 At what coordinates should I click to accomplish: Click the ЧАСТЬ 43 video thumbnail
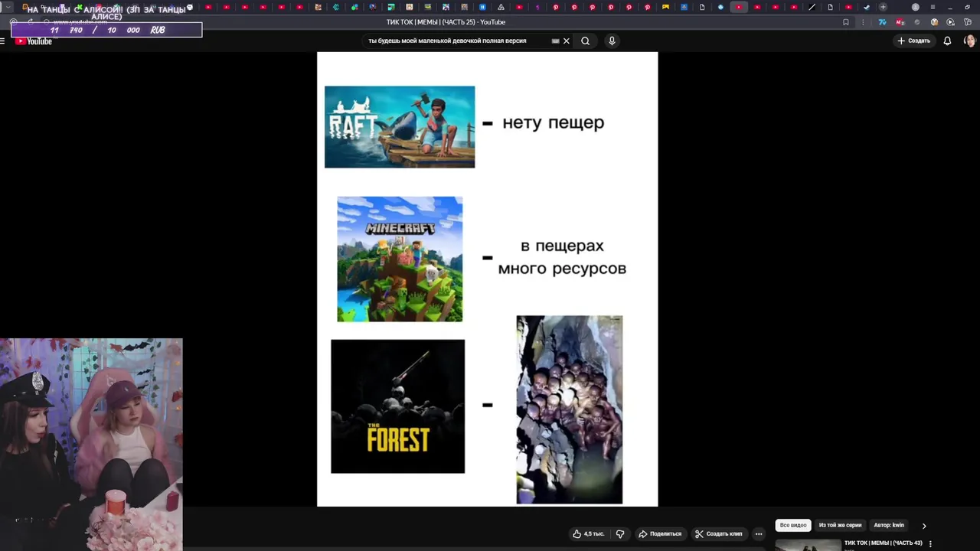click(808, 545)
